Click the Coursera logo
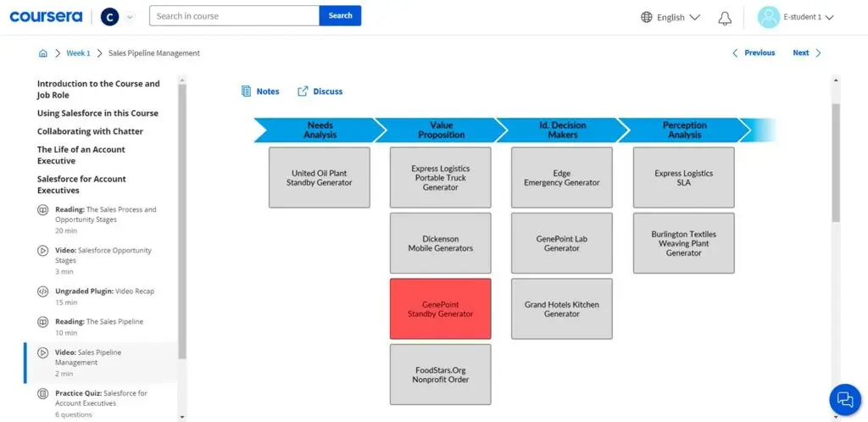Viewport: 868px width, 422px height. point(46,17)
